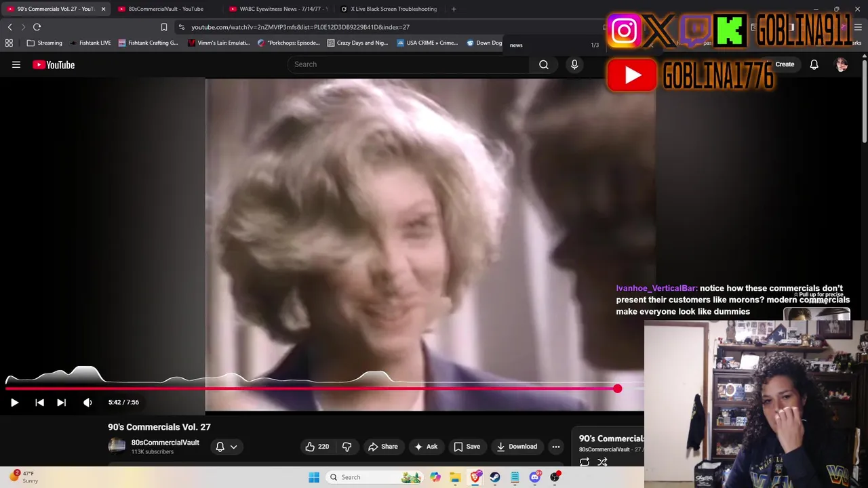Switch to X Live Black Screen Troubleshooting tab
868x488 pixels.
[x=389, y=9]
